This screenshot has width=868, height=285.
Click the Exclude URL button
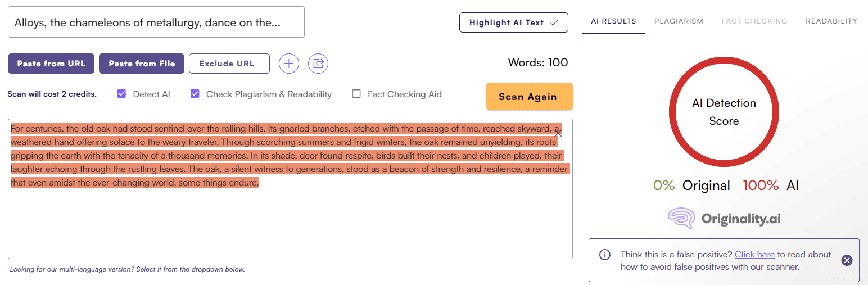point(229,64)
